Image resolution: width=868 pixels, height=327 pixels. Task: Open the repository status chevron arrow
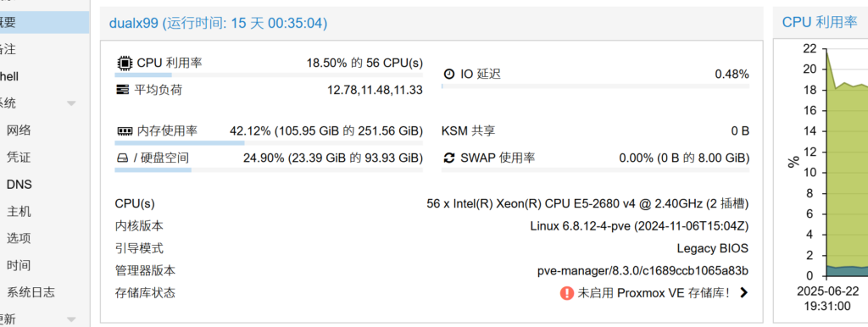tap(743, 293)
